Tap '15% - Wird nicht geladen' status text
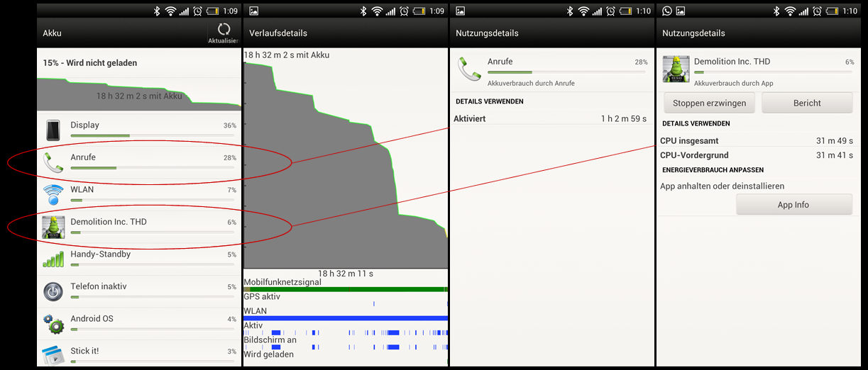 [x=90, y=63]
